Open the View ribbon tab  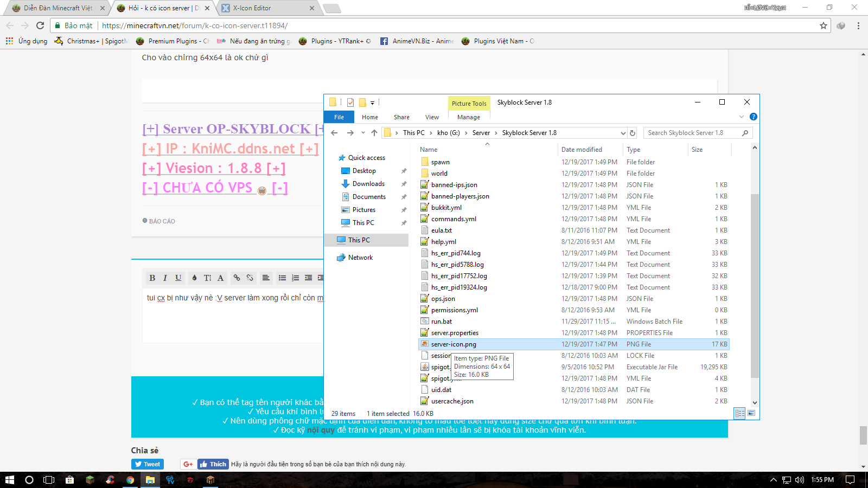point(432,117)
